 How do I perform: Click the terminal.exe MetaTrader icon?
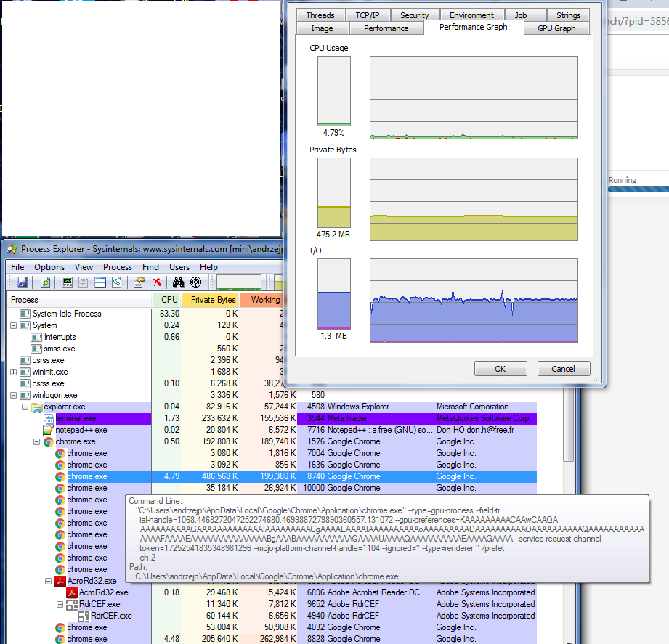click(49, 418)
